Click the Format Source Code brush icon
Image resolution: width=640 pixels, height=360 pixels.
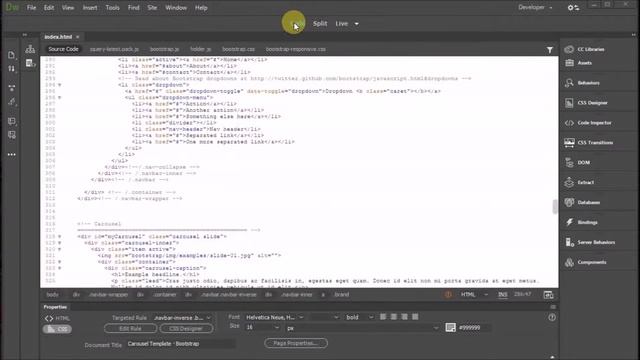[x=11, y=102]
